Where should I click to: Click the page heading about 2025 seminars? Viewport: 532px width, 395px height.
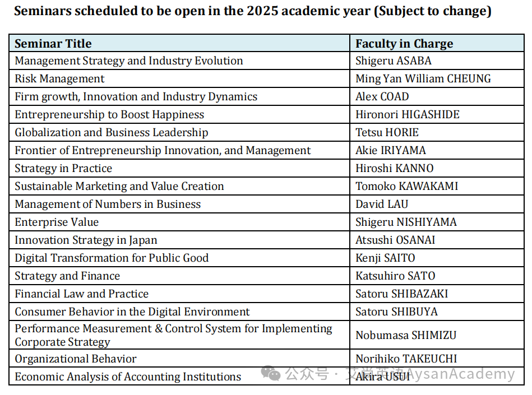(x=253, y=11)
